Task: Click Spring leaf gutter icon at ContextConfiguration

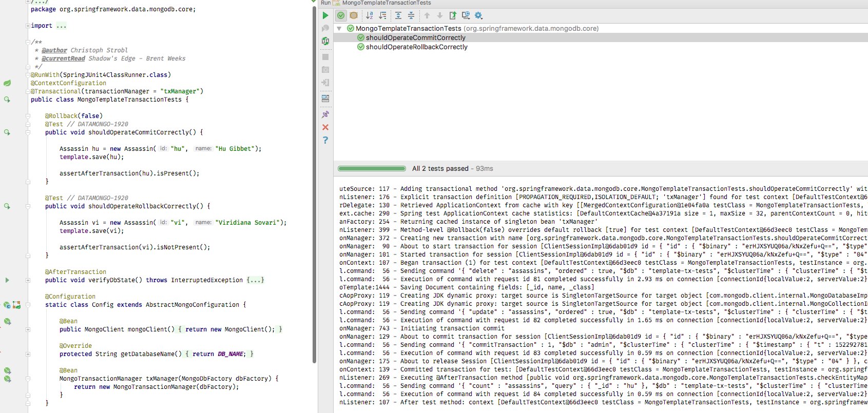Action: 7,83
